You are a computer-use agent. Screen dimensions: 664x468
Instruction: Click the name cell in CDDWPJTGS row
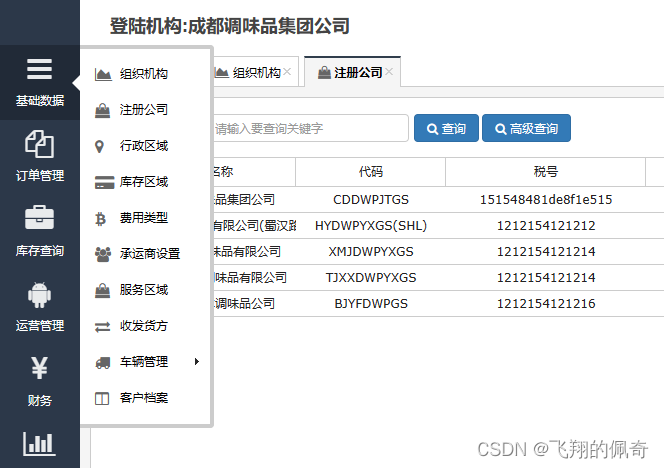[253, 199]
